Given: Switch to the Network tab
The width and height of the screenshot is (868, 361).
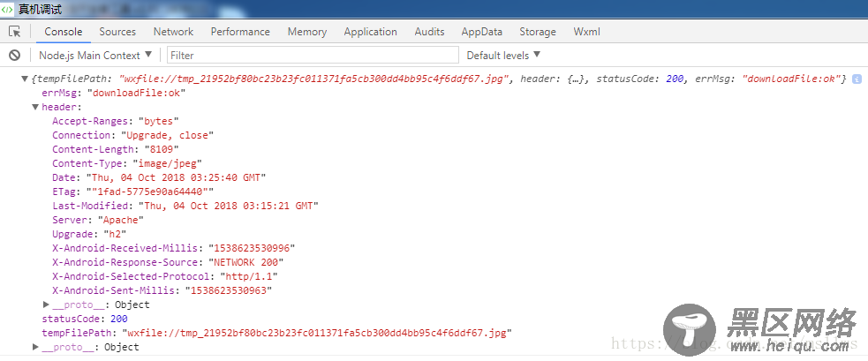Looking at the screenshot, I should tap(173, 32).
